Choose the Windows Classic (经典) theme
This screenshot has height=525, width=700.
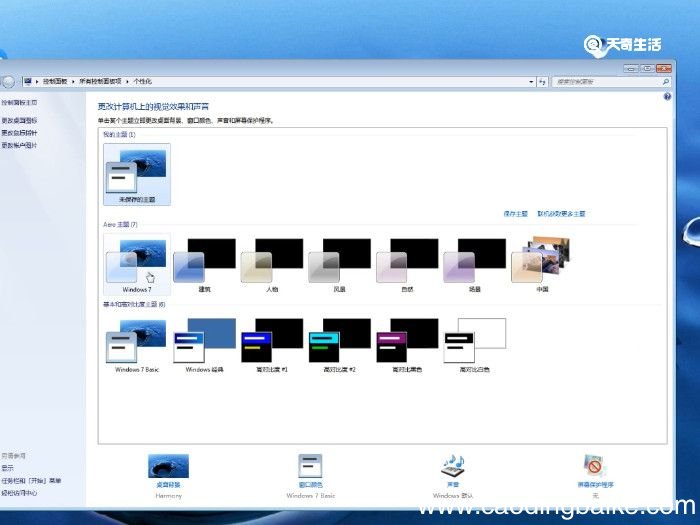[204, 345]
